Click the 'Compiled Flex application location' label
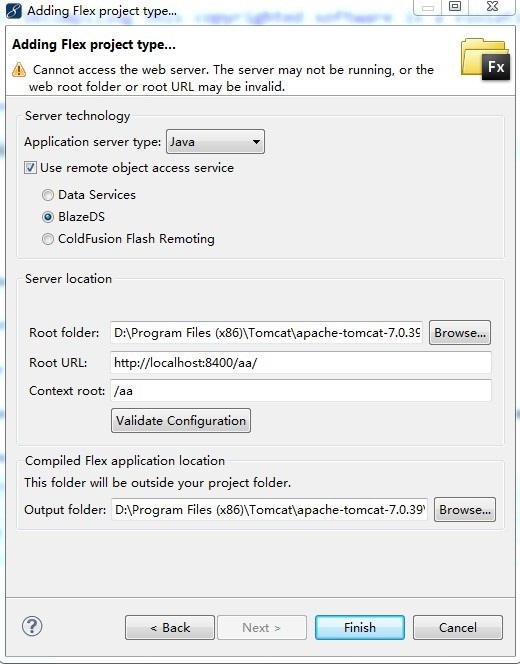The height and width of the screenshot is (664, 520). (x=125, y=461)
